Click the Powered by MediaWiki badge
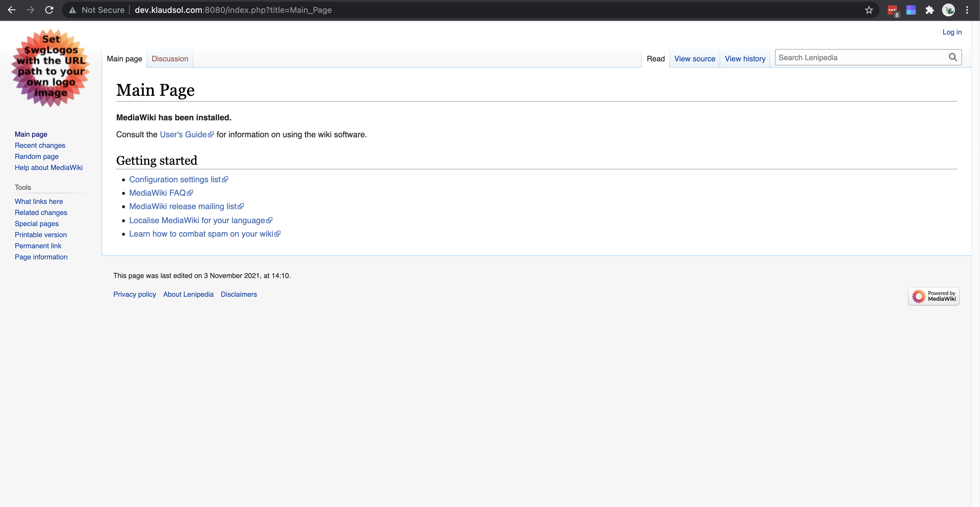Viewport: 980px width, 507px height. point(934,296)
